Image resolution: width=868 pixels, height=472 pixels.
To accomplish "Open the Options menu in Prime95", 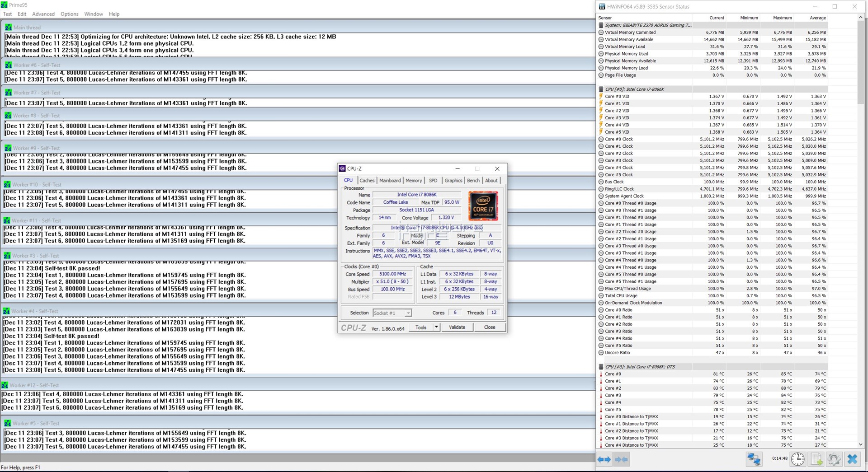I will [70, 14].
